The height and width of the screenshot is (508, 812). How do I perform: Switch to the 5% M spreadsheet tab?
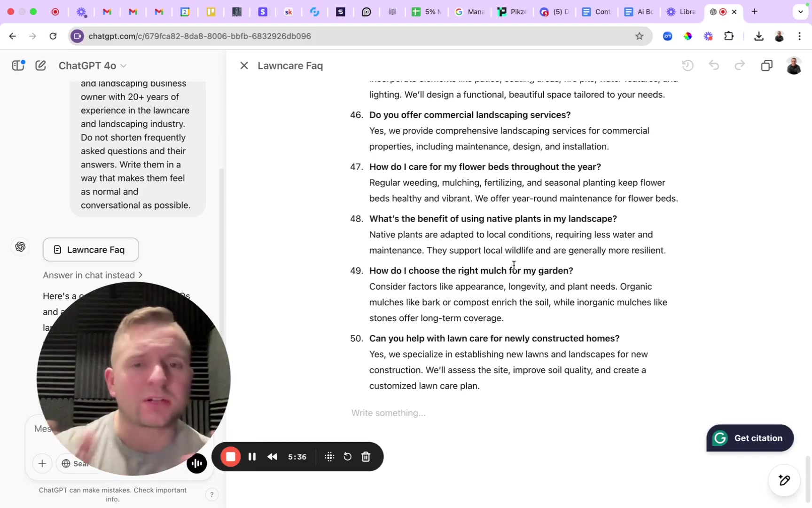click(x=427, y=12)
